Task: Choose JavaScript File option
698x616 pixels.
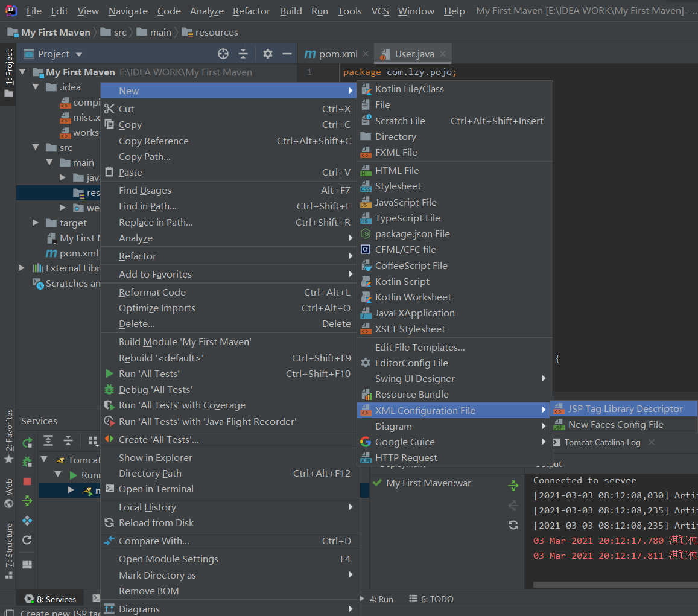Action: pyautogui.click(x=455, y=203)
